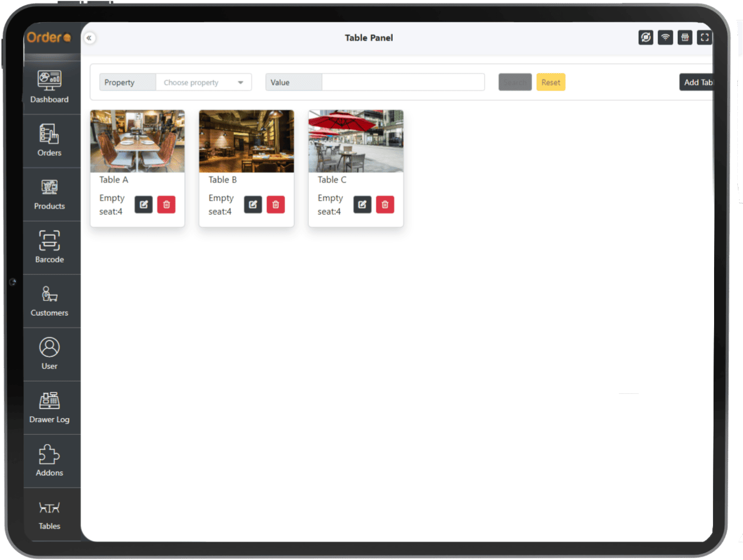Delete Table B with trash icon
743x560 pixels.
275,205
